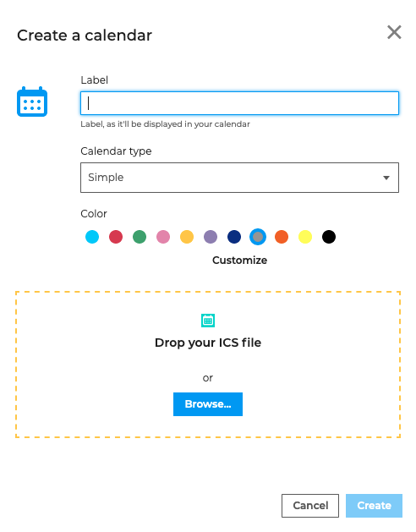
Task: Focus the Label text input field
Action: (239, 103)
